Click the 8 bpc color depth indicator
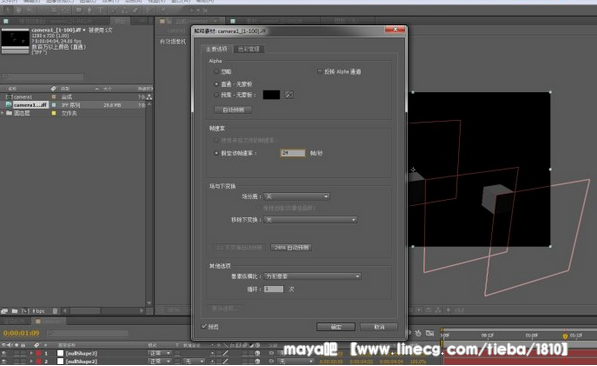 click(x=38, y=311)
